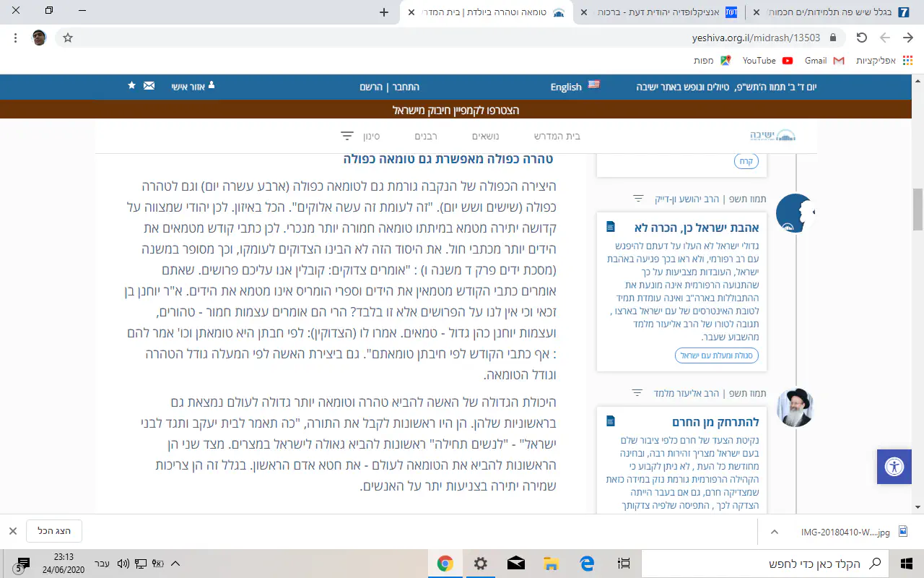Click the סגולת ומעלת עם ישראל tag

[x=716, y=355]
